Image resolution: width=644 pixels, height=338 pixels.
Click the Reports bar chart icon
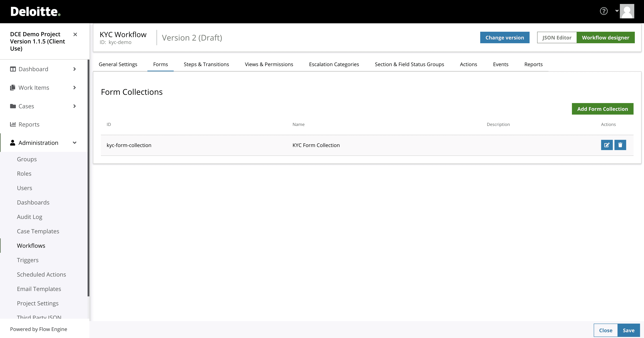(x=13, y=124)
